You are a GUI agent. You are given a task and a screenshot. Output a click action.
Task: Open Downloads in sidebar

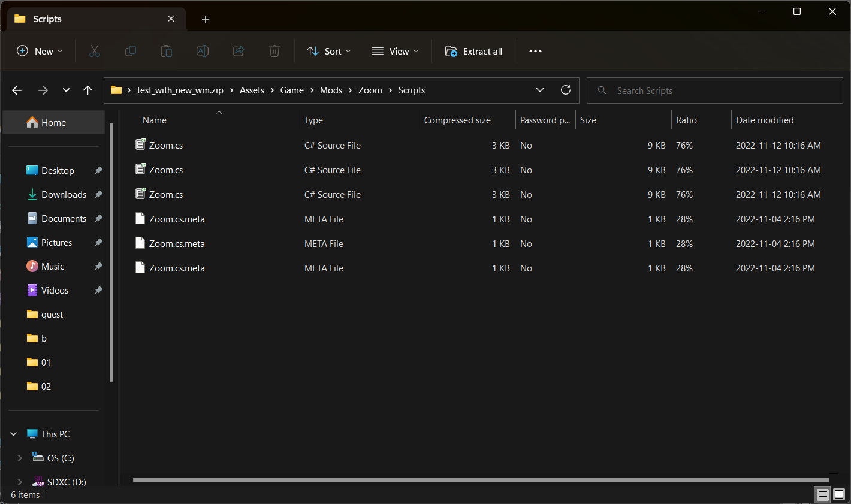[x=64, y=195]
